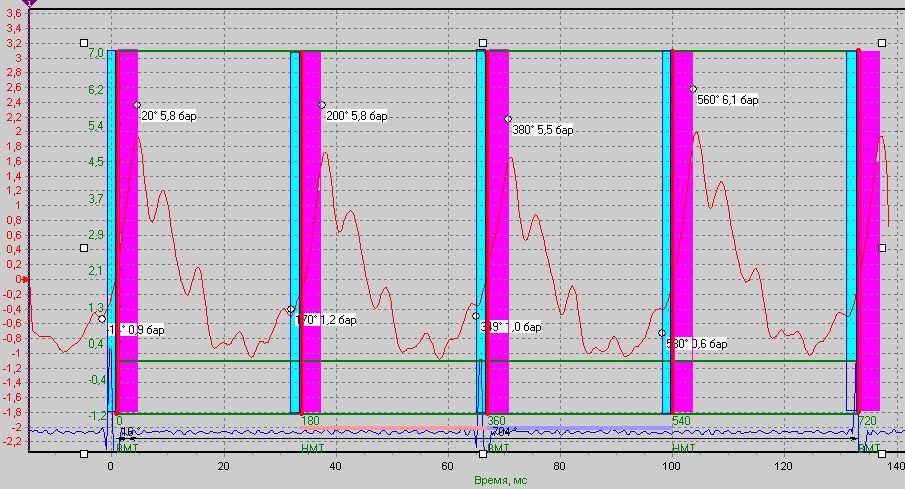Click the magenta zone bar at 180°

[x=312, y=232]
